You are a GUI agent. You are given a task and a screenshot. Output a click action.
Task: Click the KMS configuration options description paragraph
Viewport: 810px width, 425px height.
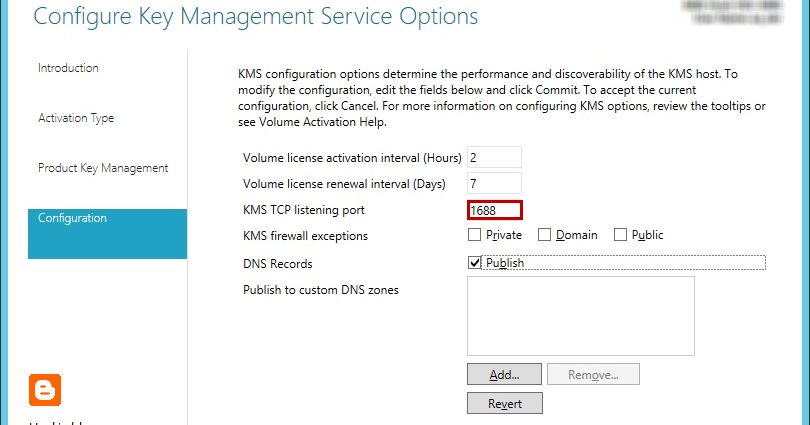click(502, 98)
